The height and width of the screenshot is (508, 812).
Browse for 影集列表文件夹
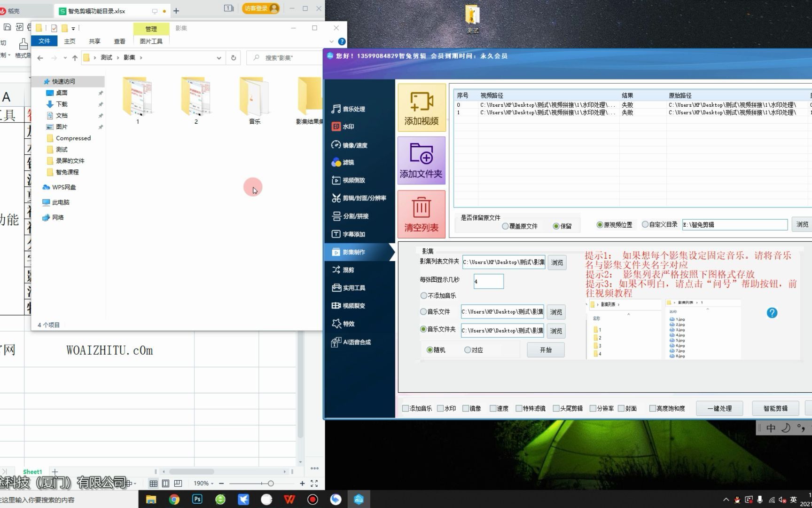[x=557, y=262]
